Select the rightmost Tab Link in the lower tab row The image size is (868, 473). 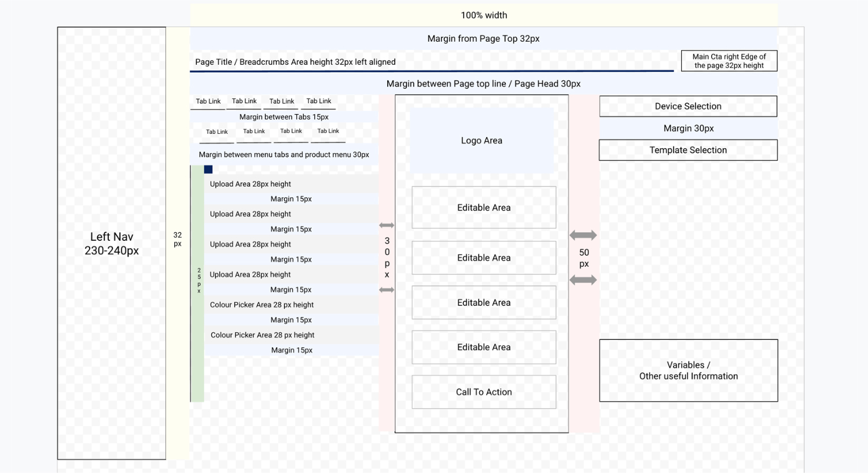coord(328,131)
